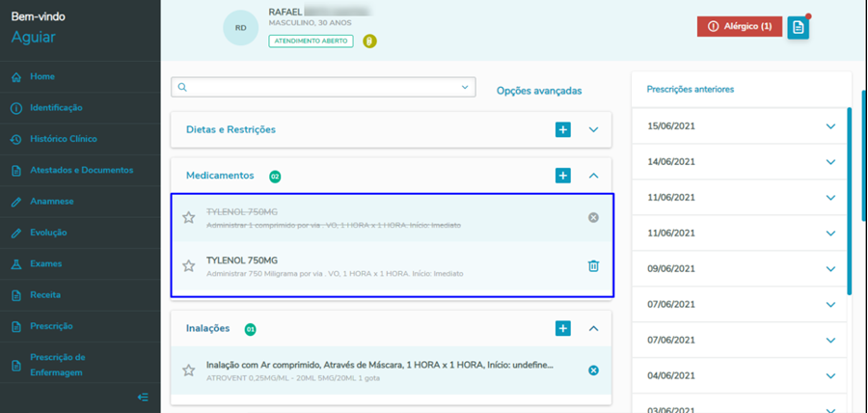Click the Prescrições anteriores heading
The width and height of the screenshot is (868, 413).
coord(691,89)
